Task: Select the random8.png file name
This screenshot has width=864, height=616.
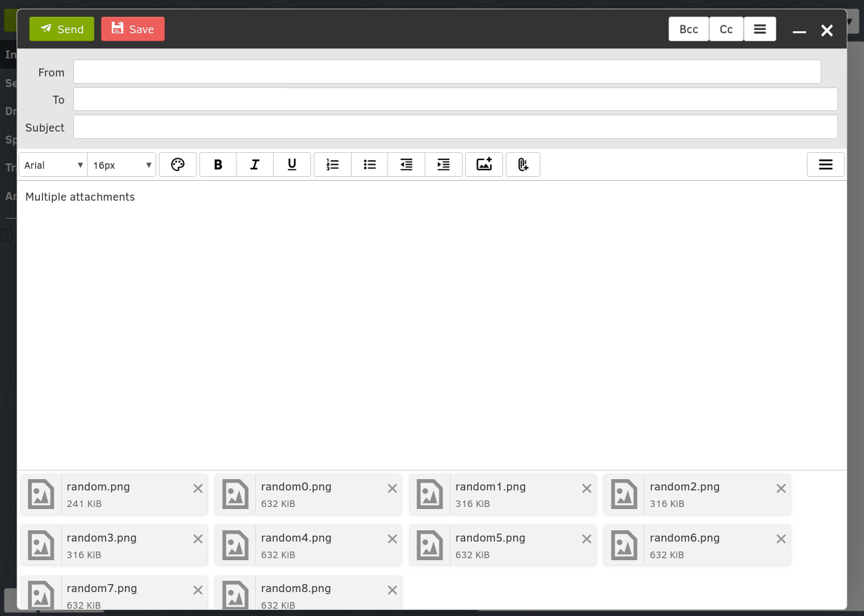Action: pyautogui.click(x=296, y=588)
